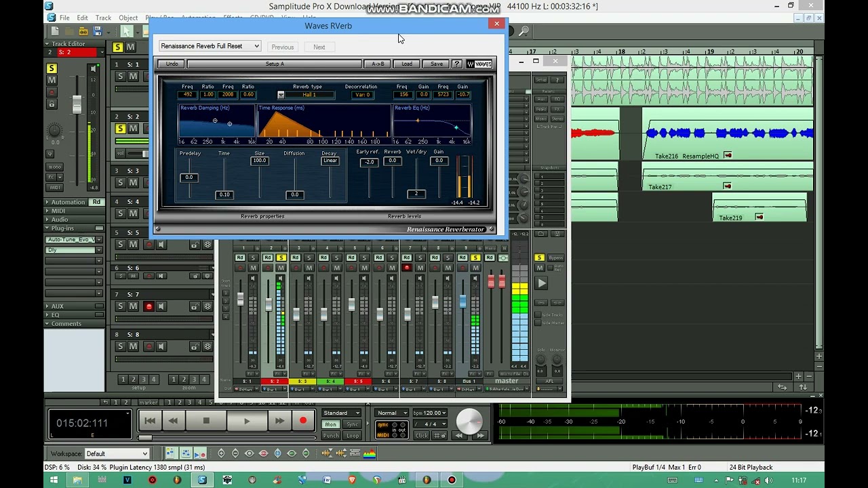Toggle the Loop button in transport
Viewport: 868px width, 488px height.
coord(352,435)
